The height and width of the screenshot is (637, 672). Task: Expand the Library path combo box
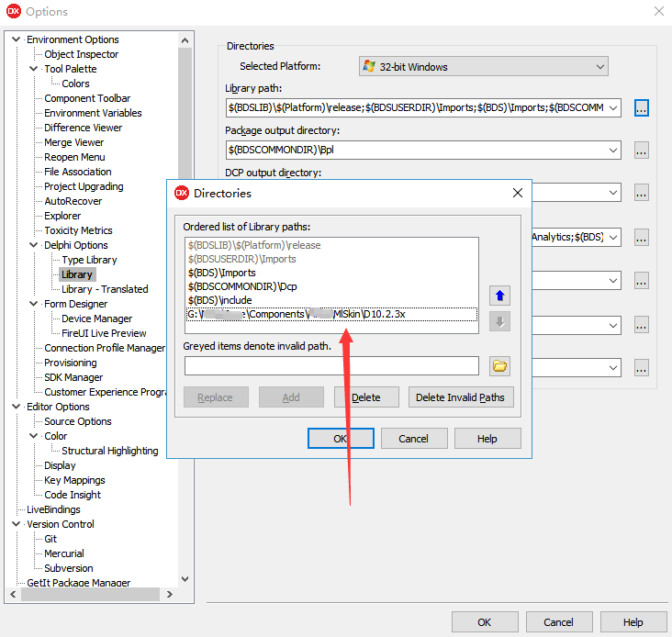612,107
